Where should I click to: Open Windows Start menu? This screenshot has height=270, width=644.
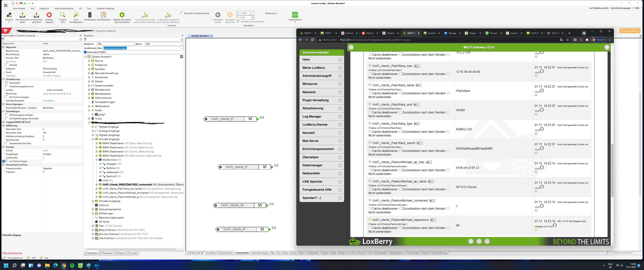pos(6,265)
